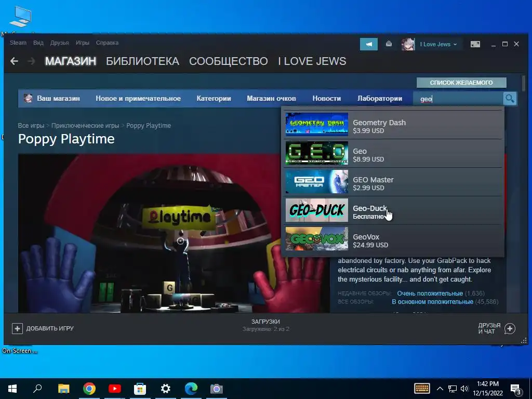The height and width of the screenshot is (399, 532).
Task: Click the avatar beside Ваш магазин
Action: pos(28,98)
